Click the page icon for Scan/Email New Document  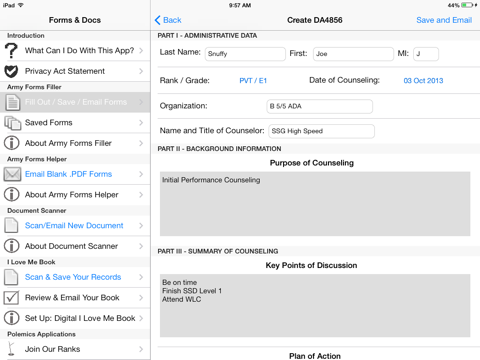click(x=11, y=225)
